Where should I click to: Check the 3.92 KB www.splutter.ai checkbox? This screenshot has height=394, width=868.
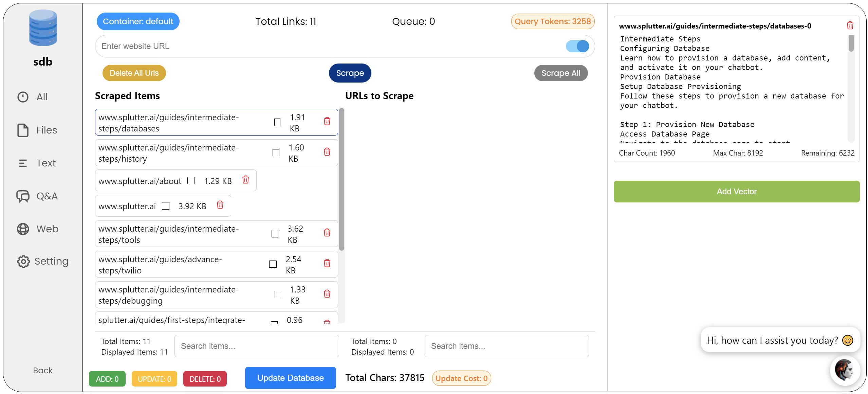pyautogui.click(x=166, y=206)
